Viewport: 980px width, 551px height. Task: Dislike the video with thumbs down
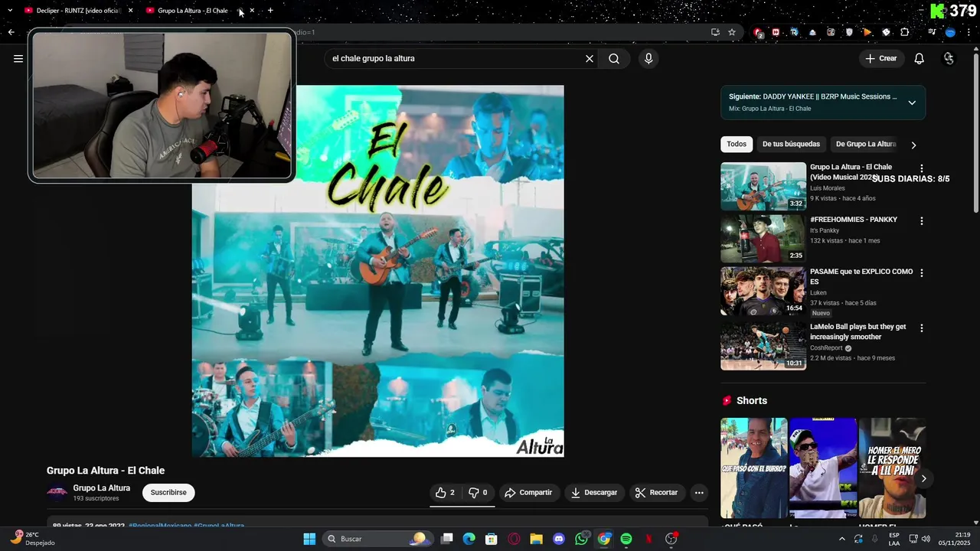[x=479, y=493]
